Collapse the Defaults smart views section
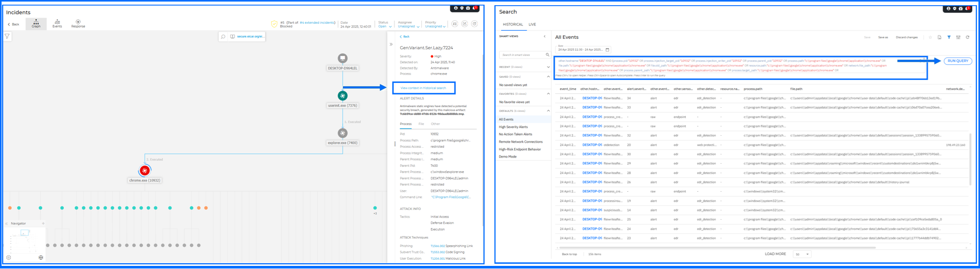Screen dimensions: 980x269 coord(548,111)
